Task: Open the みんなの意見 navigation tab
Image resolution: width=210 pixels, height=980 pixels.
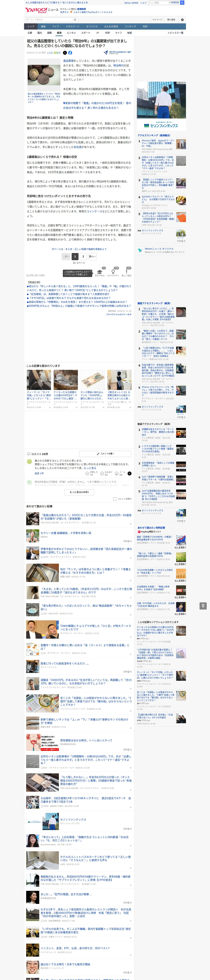Action: pyautogui.click(x=111, y=27)
